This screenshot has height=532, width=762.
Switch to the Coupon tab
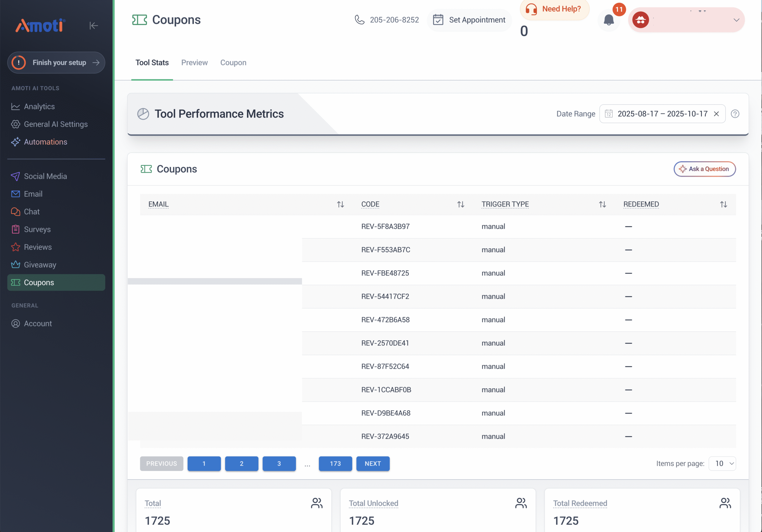tap(233, 63)
